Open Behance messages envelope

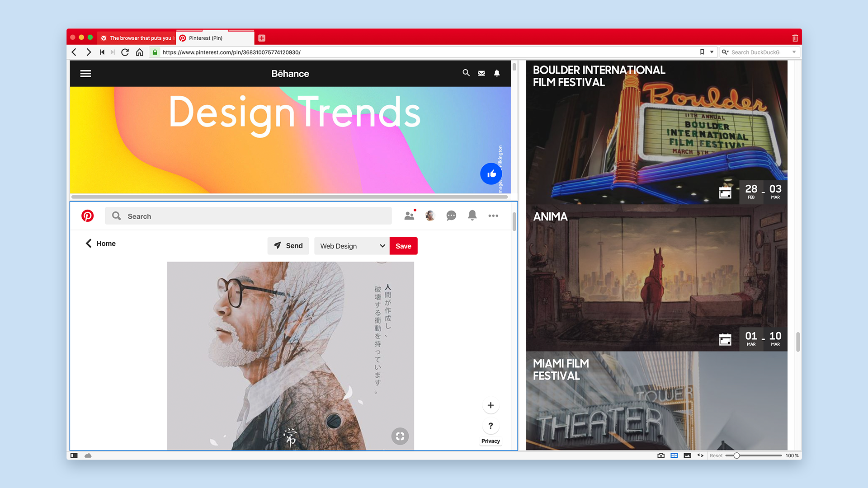[481, 73]
